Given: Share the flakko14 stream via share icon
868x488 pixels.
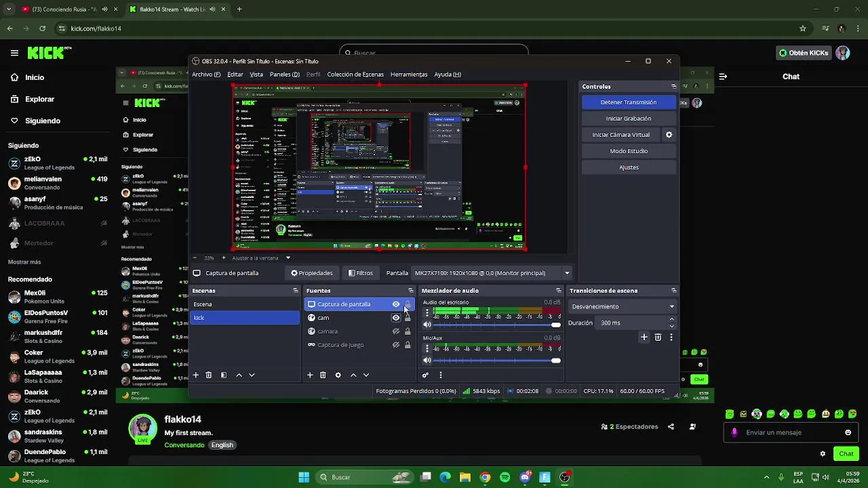Looking at the screenshot, I should 671,427.
